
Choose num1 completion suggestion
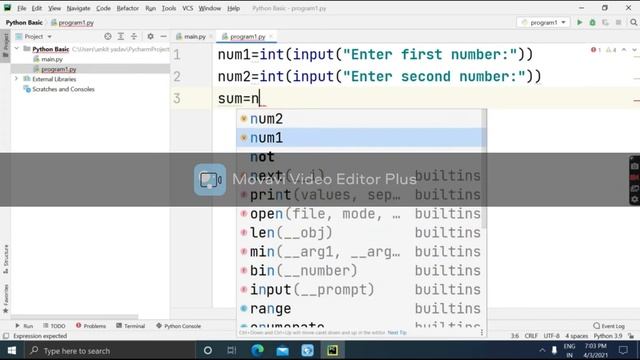click(x=360, y=138)
